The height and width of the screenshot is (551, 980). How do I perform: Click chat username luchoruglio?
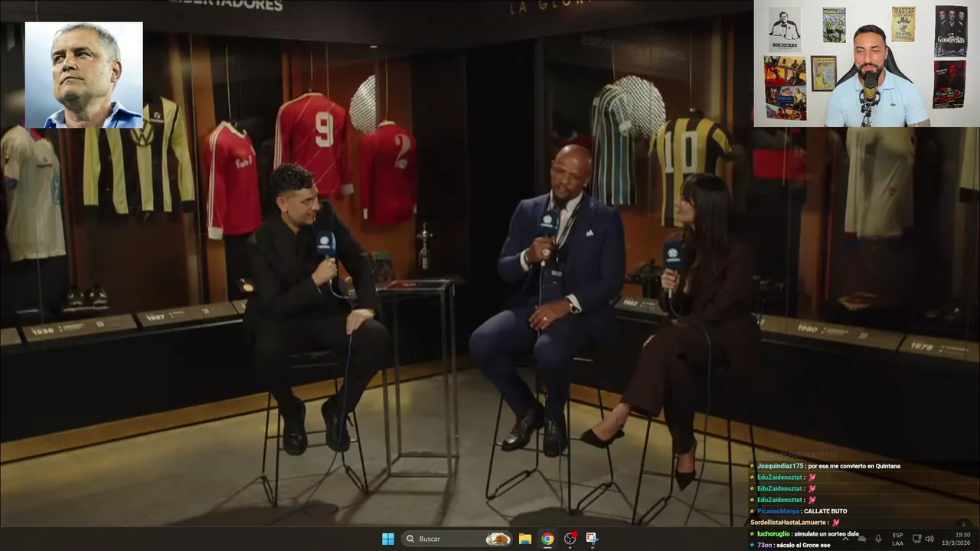[x=773, y=534]
